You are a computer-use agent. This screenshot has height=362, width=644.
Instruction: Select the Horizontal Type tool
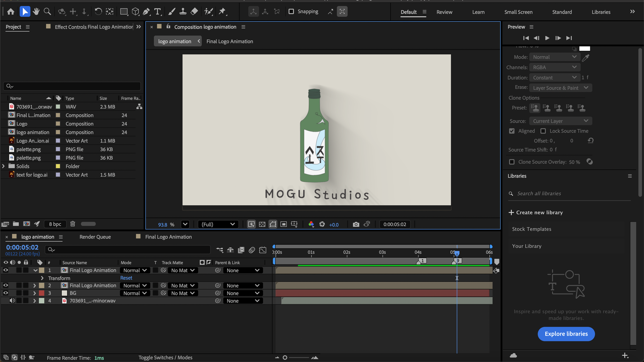click(x=157, y=11)
